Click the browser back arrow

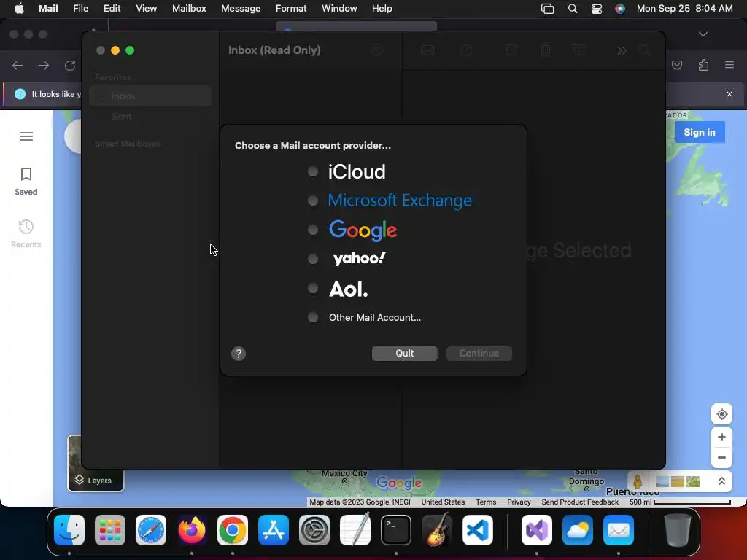[x=18, y=65]
